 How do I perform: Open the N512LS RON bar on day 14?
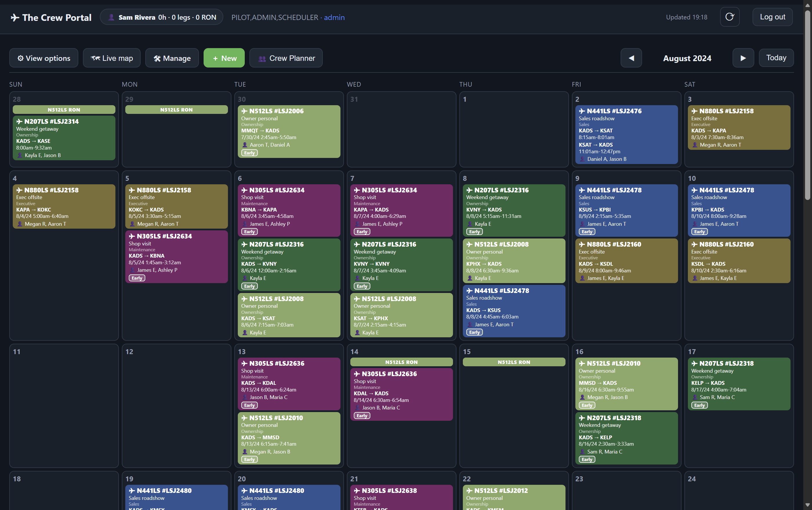tap(401, 362)
